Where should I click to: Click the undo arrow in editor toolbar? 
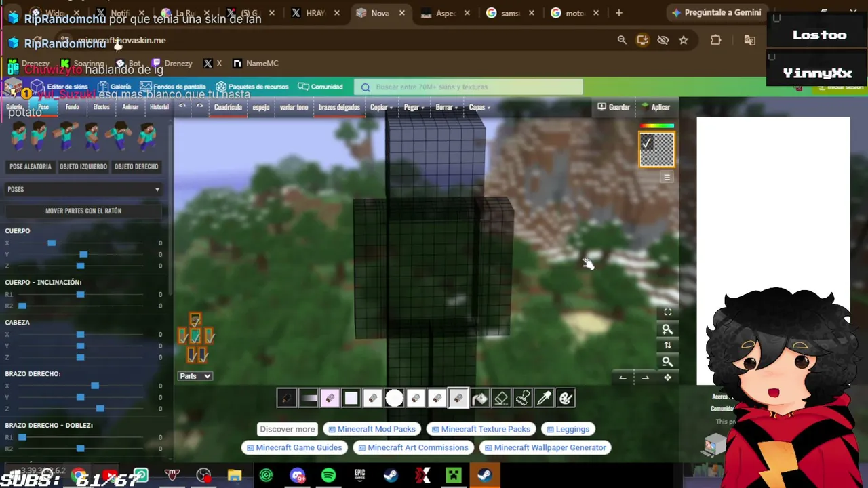click(x=182, y=107)
